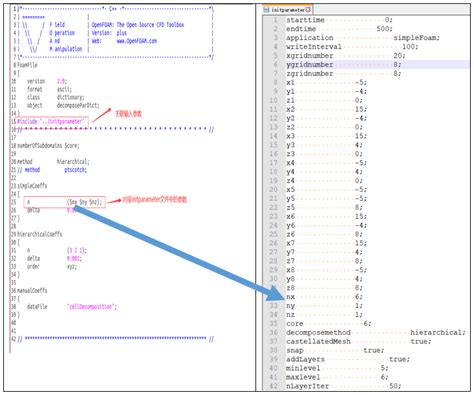Click the hierarchicalCoeffs order xyz line
This screenshot has width=474, height=395.
tap(52, 267)
